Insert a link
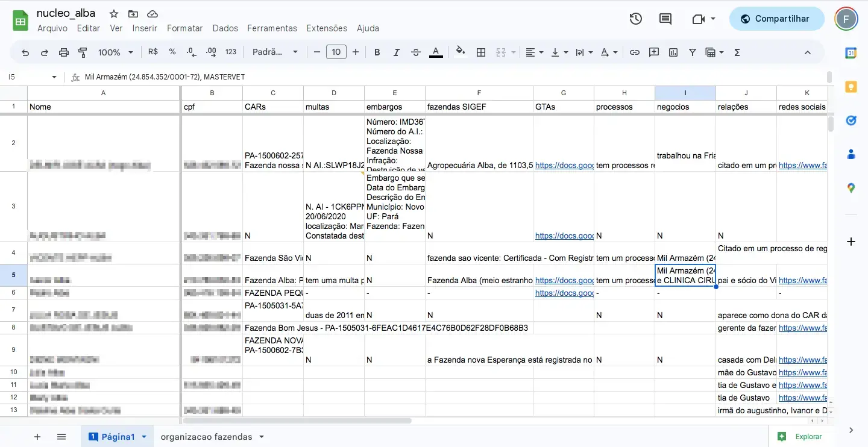Image resolution: width=868 pixels, height=447 pixels. click(x=635, y=52)
